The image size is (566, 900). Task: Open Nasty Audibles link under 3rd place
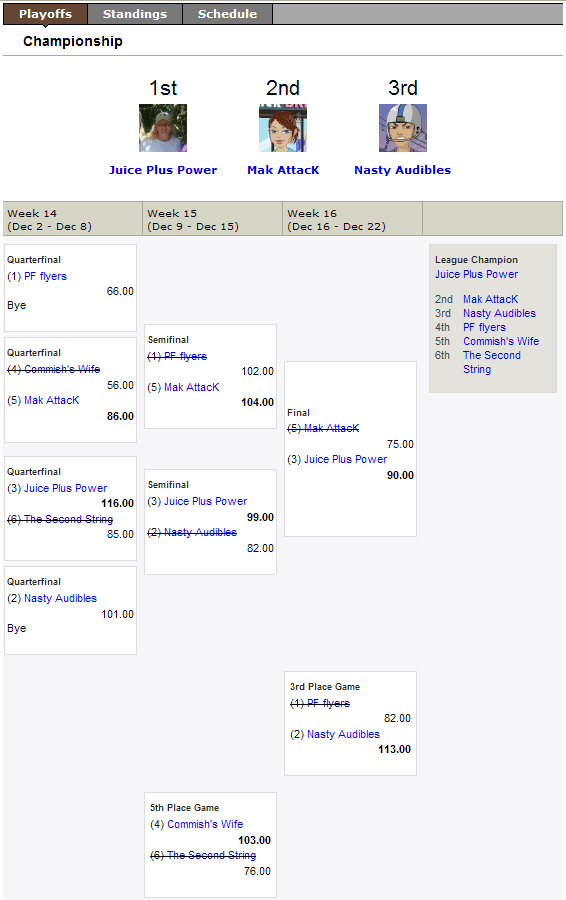(402, 170)
